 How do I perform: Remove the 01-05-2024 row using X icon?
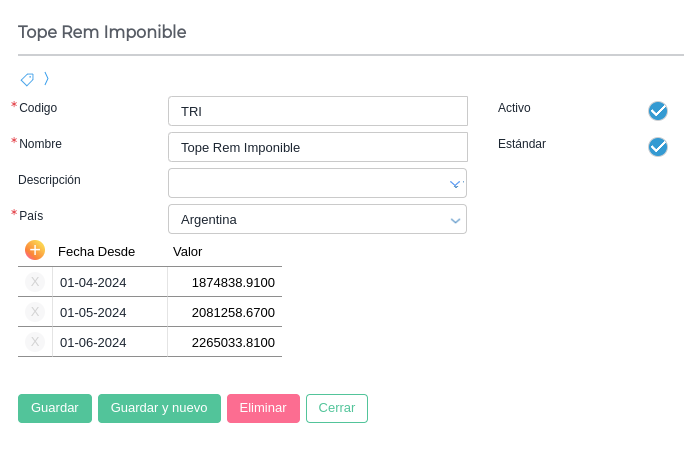(x=35, y=312)
